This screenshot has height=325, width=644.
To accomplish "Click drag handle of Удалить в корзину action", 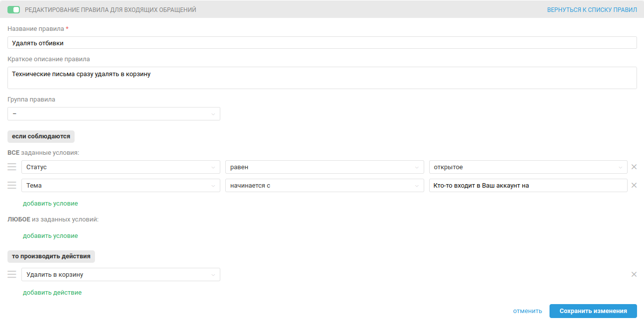I will click(12, 274).
